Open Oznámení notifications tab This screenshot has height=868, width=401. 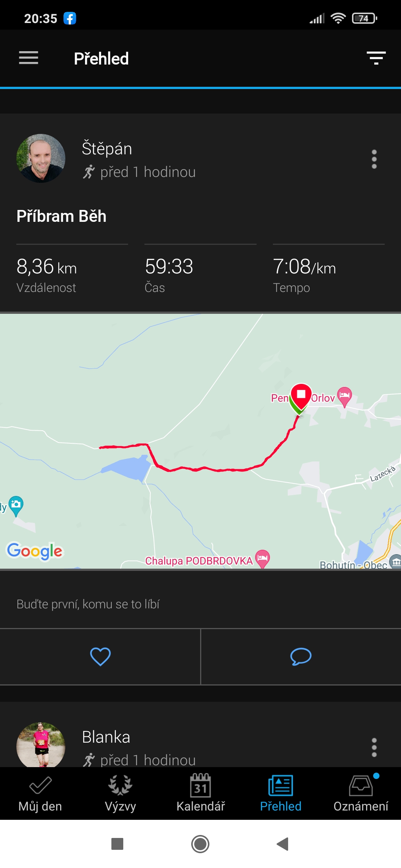coord(361,794)
